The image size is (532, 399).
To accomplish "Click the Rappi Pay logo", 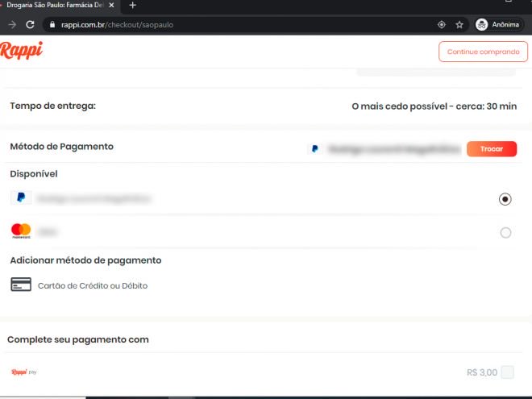I will pyautogui.click(x=23, y=372).
